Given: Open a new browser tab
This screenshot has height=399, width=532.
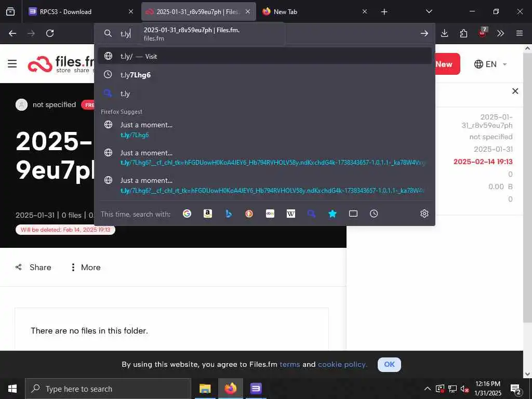Looking at the screenshot, I should (384, 11).
